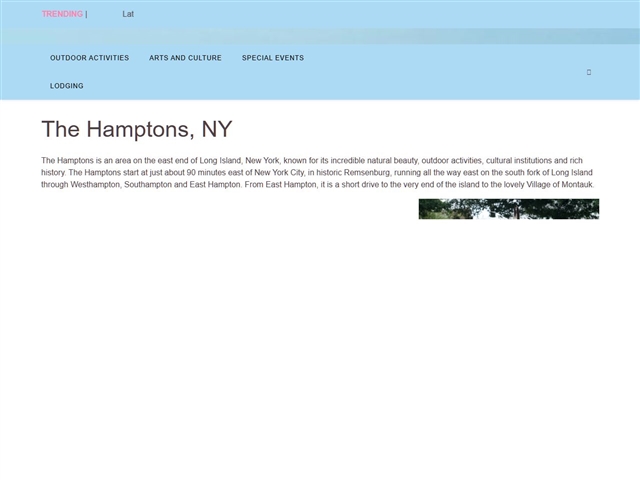The width and height of the screenshot is (640, 480).
Task: Go to Arts and Culture section
Action: (x=185, y=58)
